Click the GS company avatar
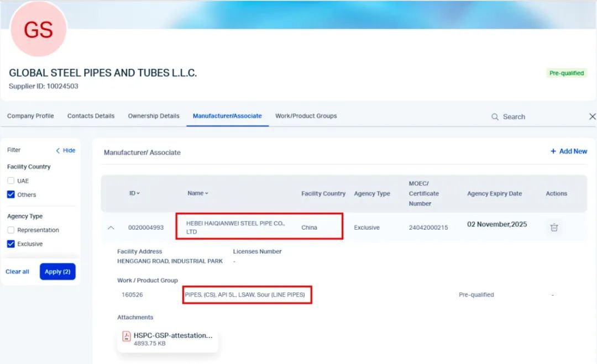Viewport: 597px width, 364px height. (x=39, y=29)
